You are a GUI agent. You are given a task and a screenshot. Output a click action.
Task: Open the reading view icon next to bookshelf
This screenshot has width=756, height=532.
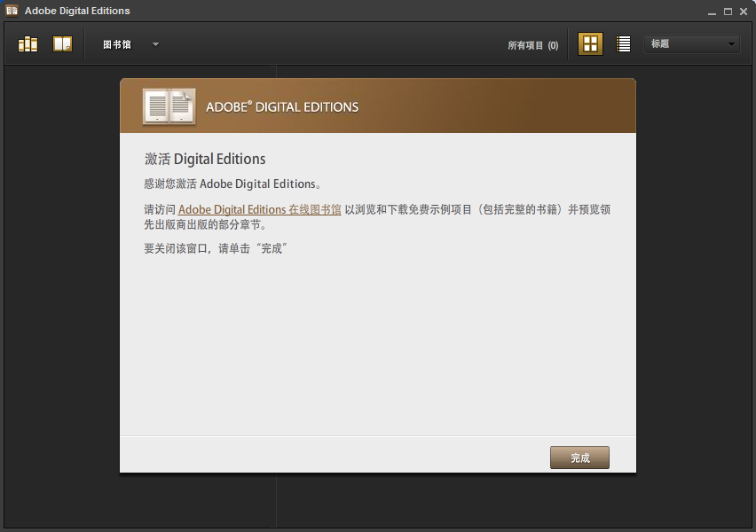point(62,43)
